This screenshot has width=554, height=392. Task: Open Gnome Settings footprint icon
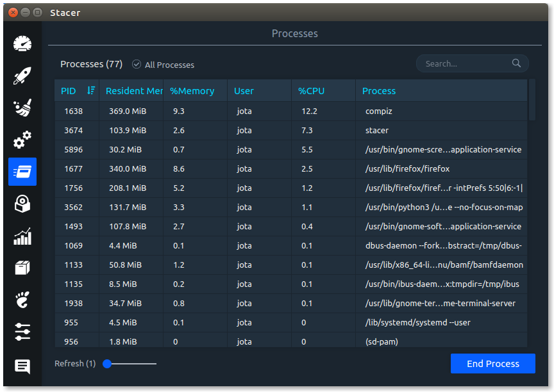pos(22,300)
